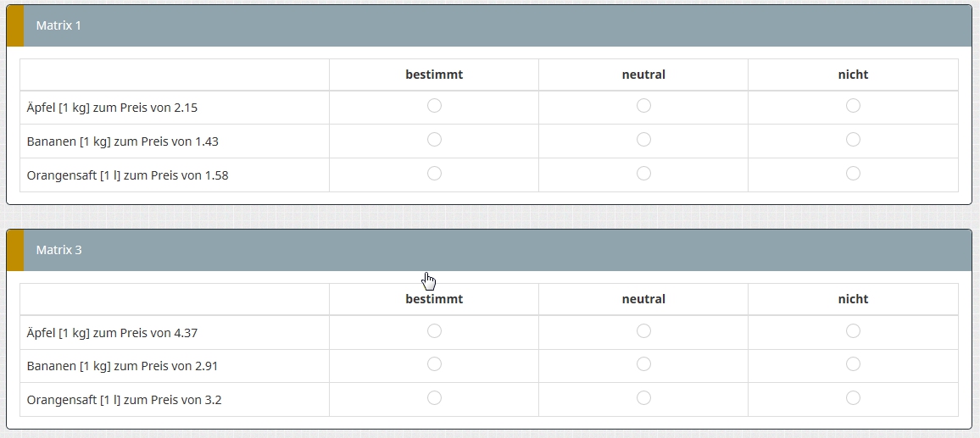Check 'nicht' for Orangensaft at price 3.2
The image size is (980, 438).
pyautogui.click(x=853, y=398)
